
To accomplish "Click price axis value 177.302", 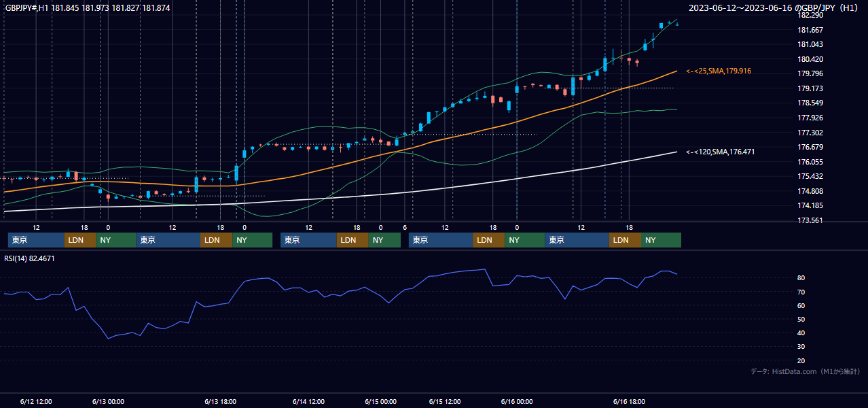I will tap(810, 133).
